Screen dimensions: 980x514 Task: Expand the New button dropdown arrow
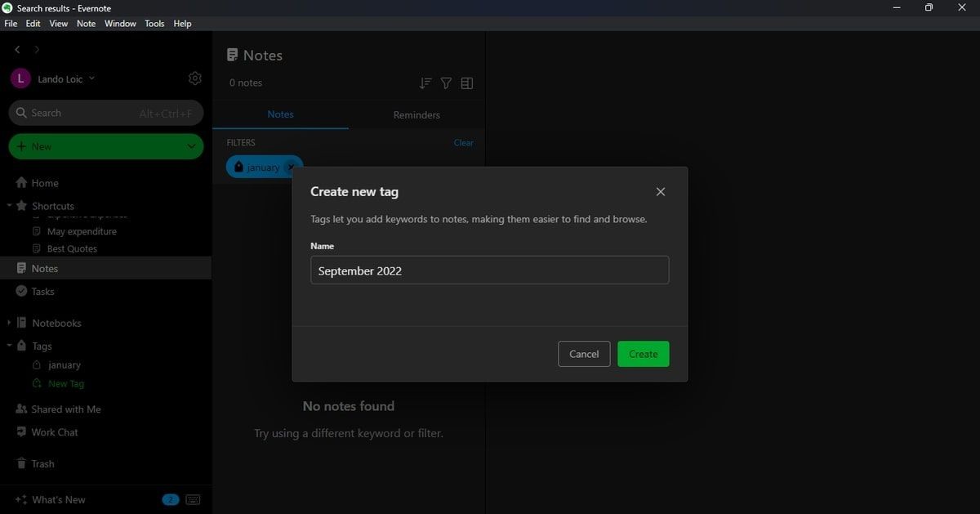[191, 146]
